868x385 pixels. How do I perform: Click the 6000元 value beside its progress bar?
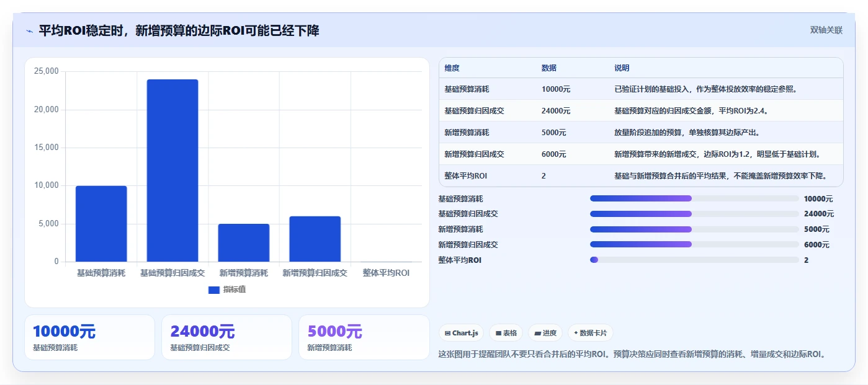tap(817, 245)
